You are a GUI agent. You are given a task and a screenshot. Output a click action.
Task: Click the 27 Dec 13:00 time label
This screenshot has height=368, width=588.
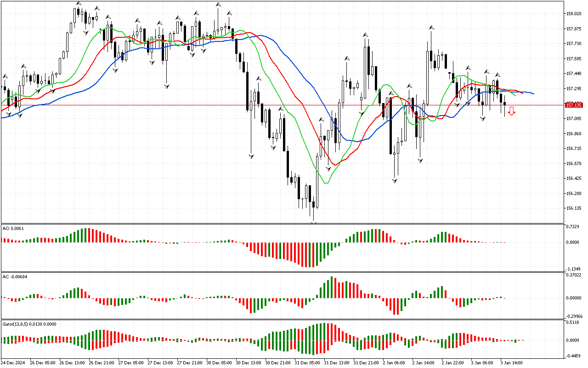click(160, 363)
